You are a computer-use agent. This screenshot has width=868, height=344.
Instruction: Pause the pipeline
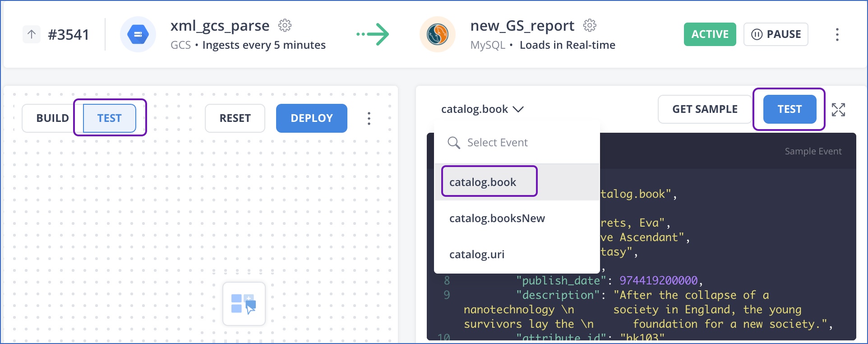(776, 34)
